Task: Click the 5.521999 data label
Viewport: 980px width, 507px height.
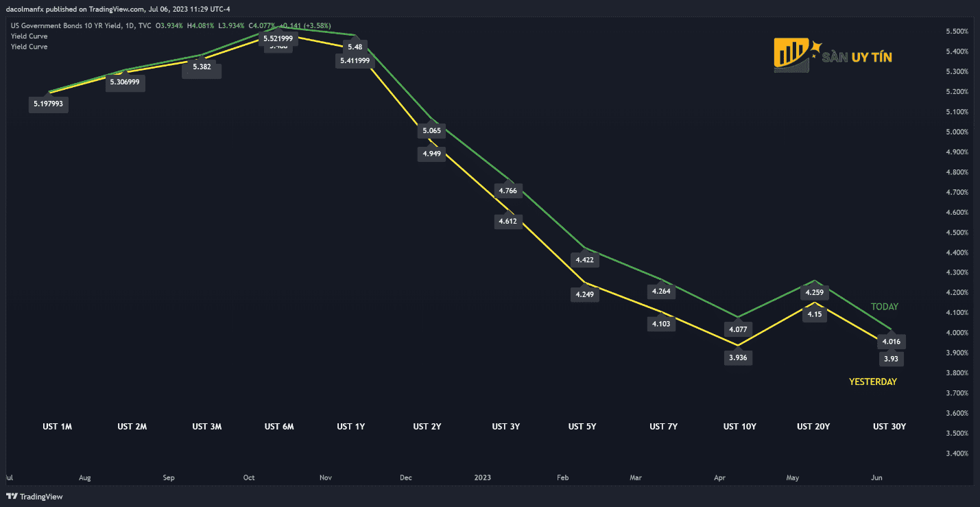Action: click(278, 38)
